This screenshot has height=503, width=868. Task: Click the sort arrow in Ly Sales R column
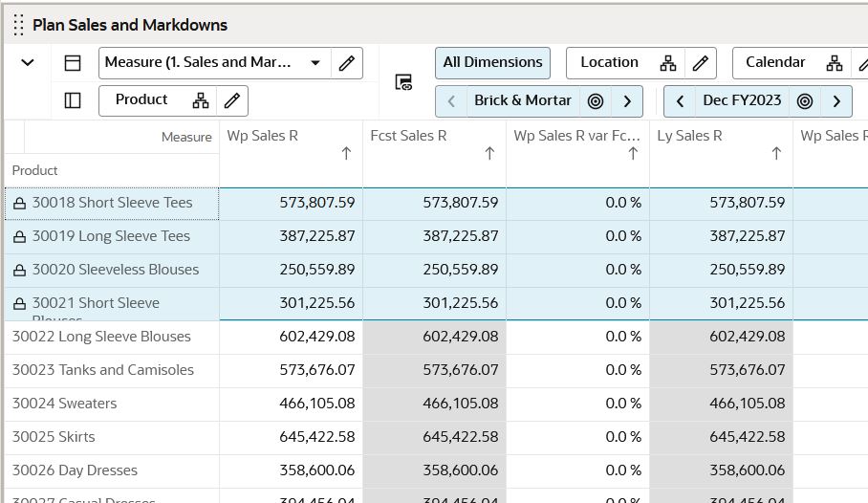coord(776,153)
